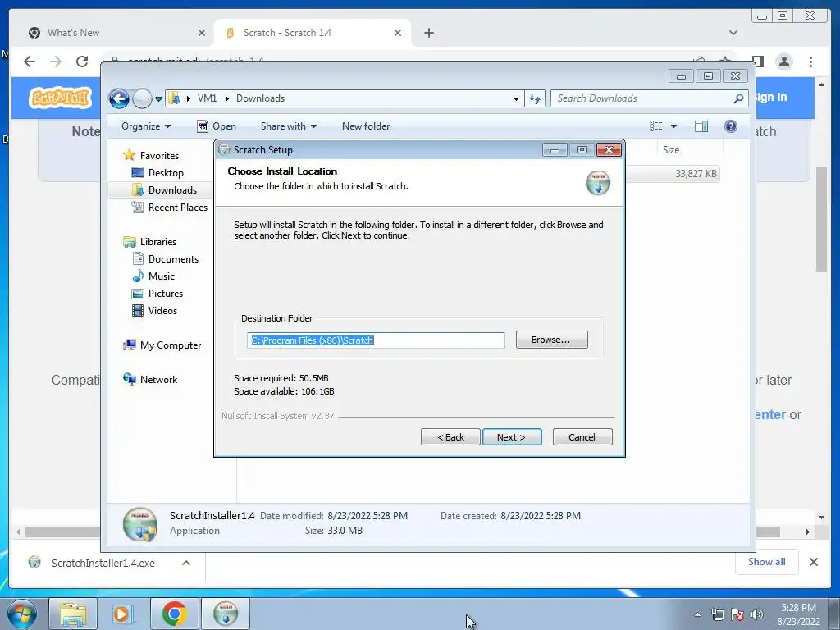The width and height of the screenshot is (840, 630).
Task: Click the Scratch installer taskbar icon
Action: pyautogui.click(x=225, y=614)
